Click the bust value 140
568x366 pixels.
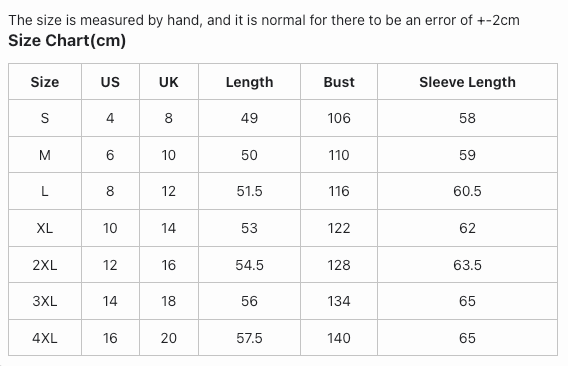tap(339, 338)
